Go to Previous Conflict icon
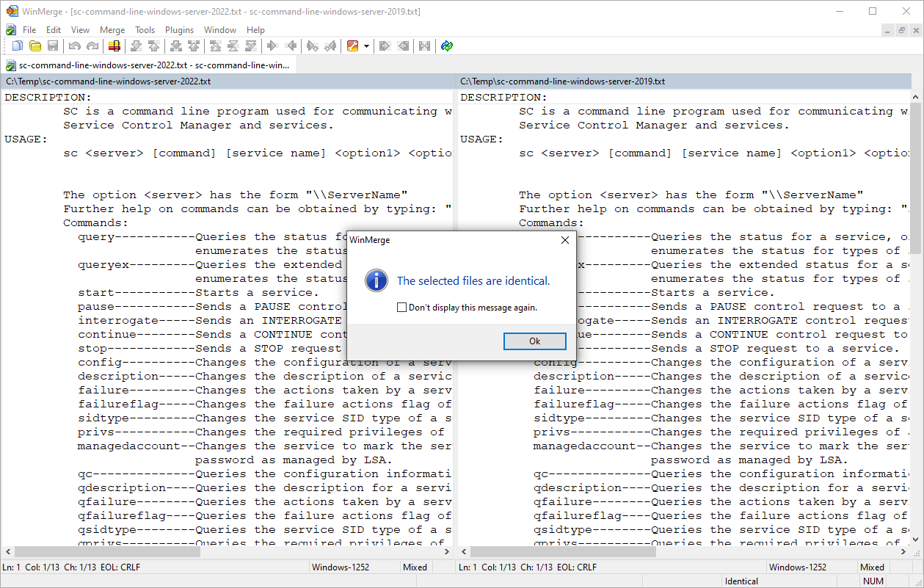Image resolution: width=924 pixels, height=588 pixels. click(194, 46)
